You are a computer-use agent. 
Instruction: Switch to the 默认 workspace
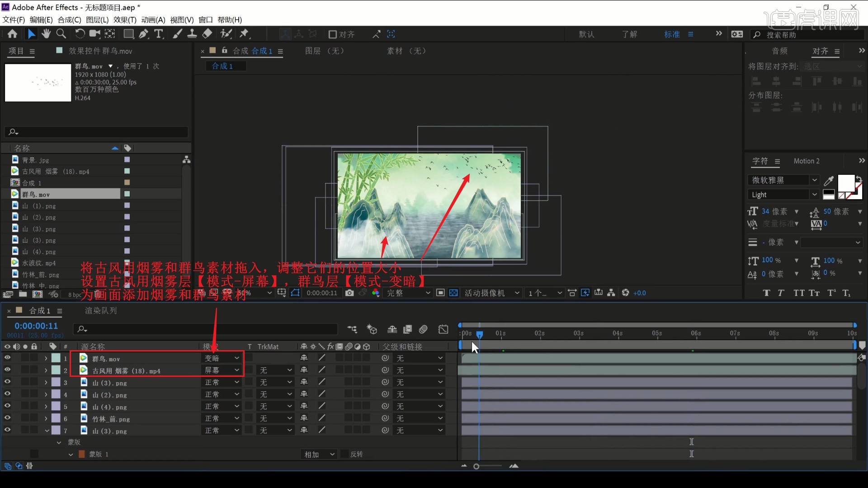[x=587, y=34]
